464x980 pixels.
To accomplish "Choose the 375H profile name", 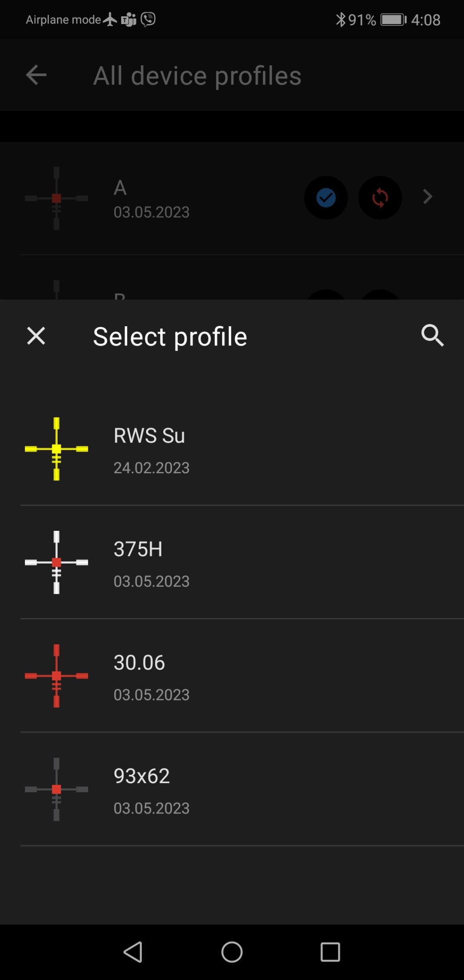I will [138, 549].
